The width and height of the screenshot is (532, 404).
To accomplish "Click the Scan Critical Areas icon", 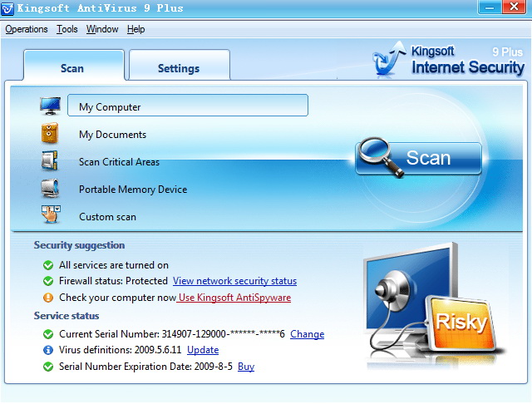I will pos(50,160).
